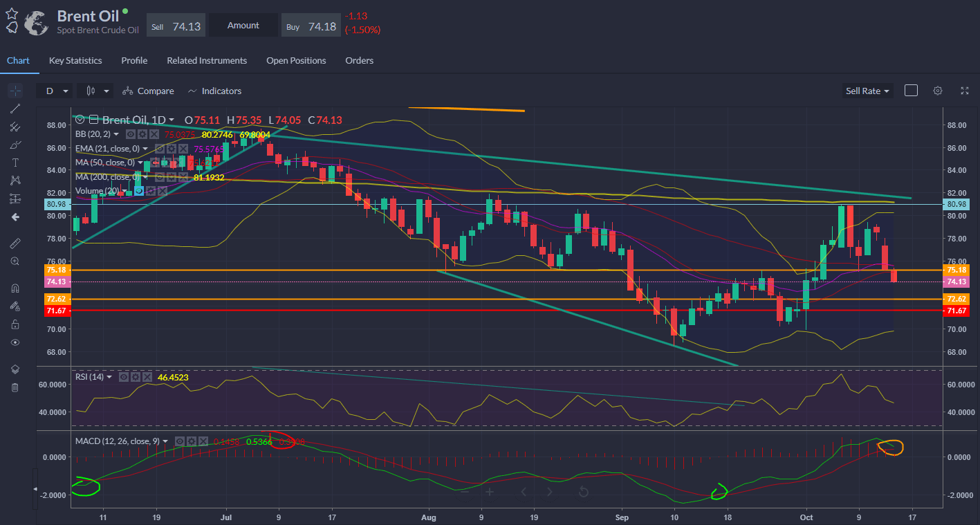Screen dimensions: 980x525
Task: Lock all drawing tools
Action: 15,324
